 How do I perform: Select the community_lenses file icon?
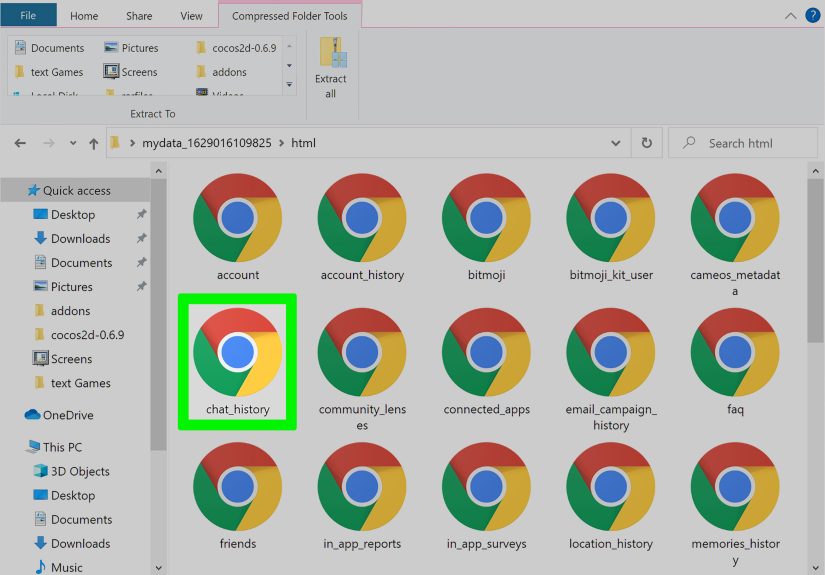point(362,352)
